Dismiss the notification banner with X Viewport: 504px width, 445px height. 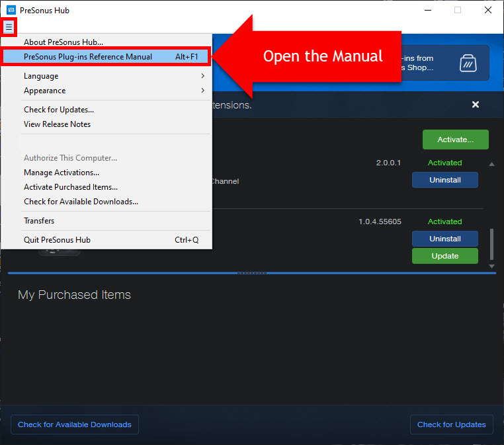click(x=476, y=104)
